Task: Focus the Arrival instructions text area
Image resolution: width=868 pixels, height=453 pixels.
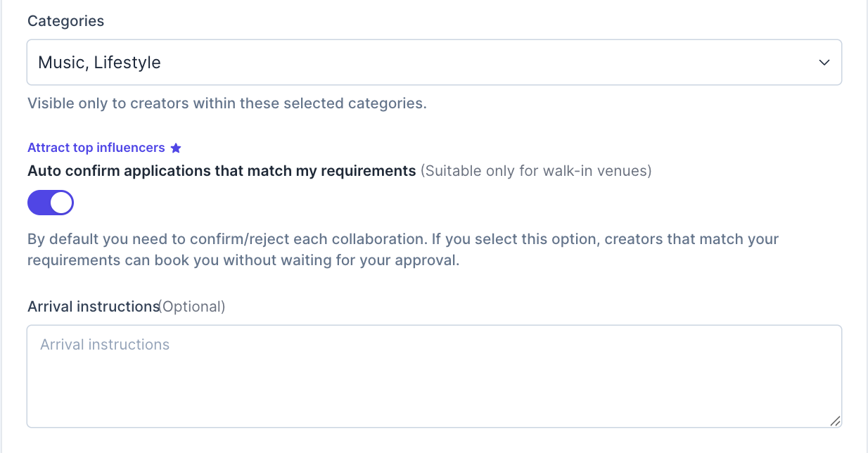Action: click(433, 376)
